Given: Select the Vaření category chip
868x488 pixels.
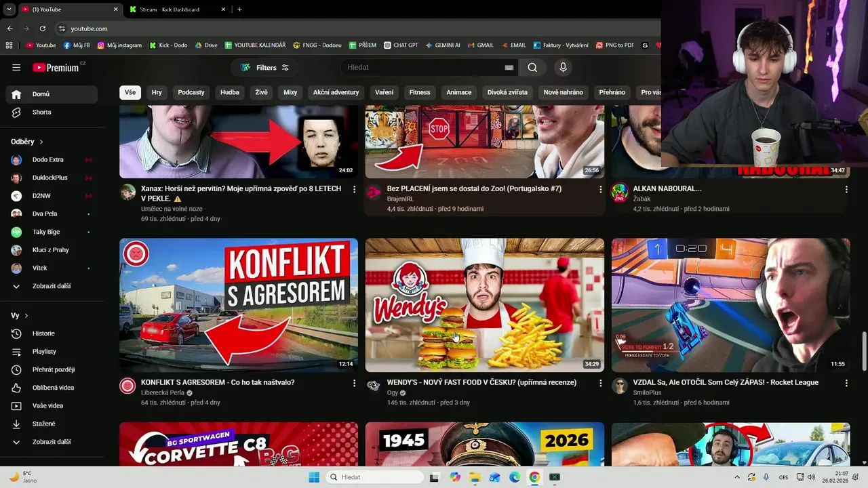Looking at the screenshot, I should (384, 92).
